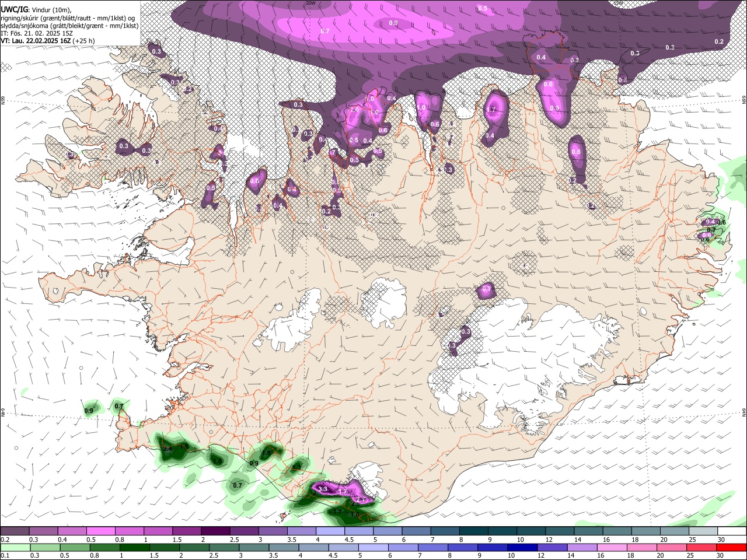Click the white 30+ swatch ending snow legend

pyautogui.click(x=732, y=531)
